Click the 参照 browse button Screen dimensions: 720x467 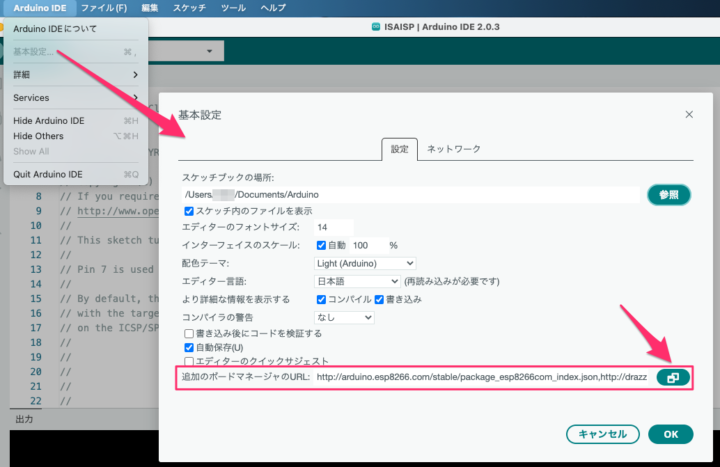click(669, 194)
